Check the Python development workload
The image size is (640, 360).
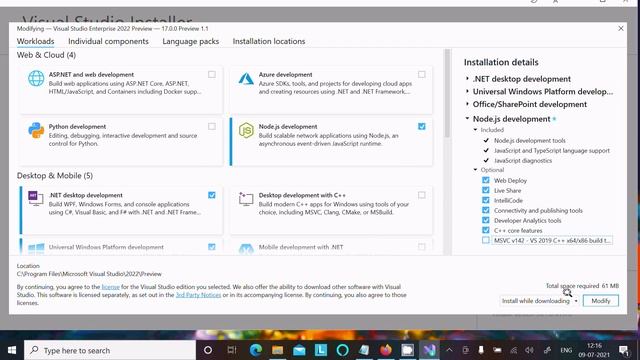coord(211,126)
